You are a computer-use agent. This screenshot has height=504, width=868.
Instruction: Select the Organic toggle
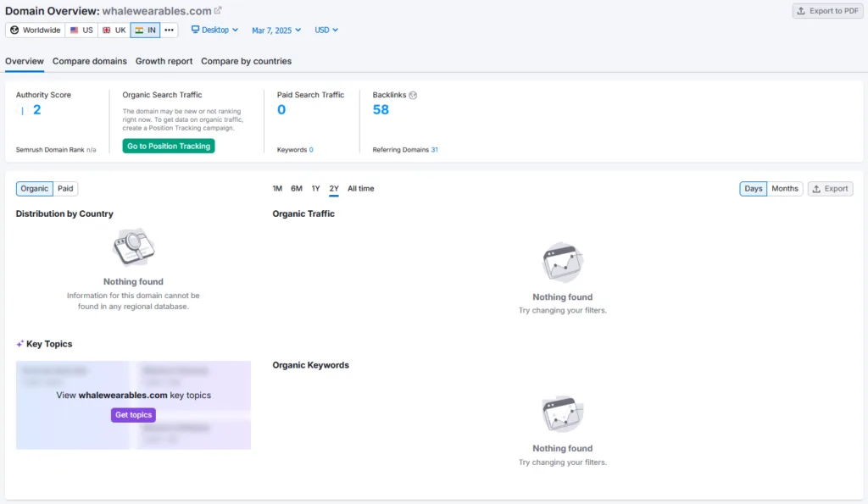click(34, 189)
